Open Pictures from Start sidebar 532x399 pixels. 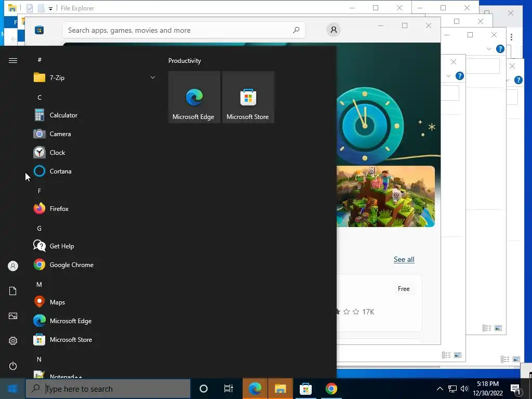pyautogui.click(x=13, y=316)
